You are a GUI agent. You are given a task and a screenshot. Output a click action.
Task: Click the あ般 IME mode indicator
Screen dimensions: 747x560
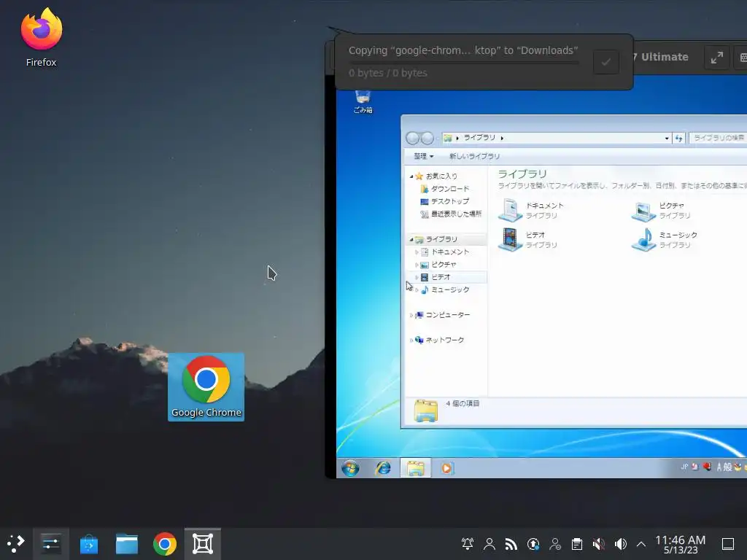pos(724,467)
